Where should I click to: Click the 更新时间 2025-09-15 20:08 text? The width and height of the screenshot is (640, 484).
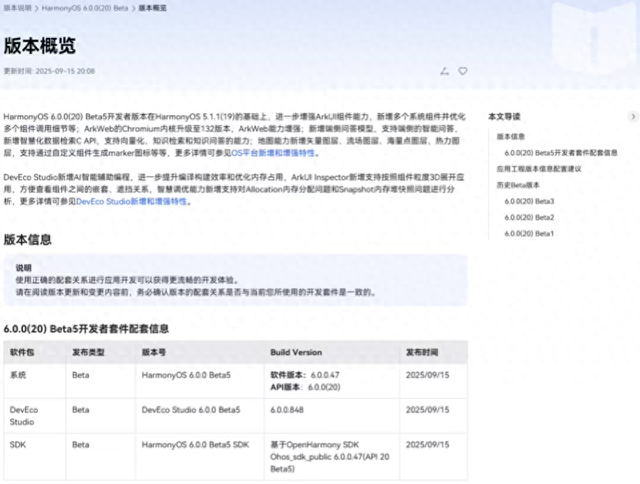tap(49, 71)
